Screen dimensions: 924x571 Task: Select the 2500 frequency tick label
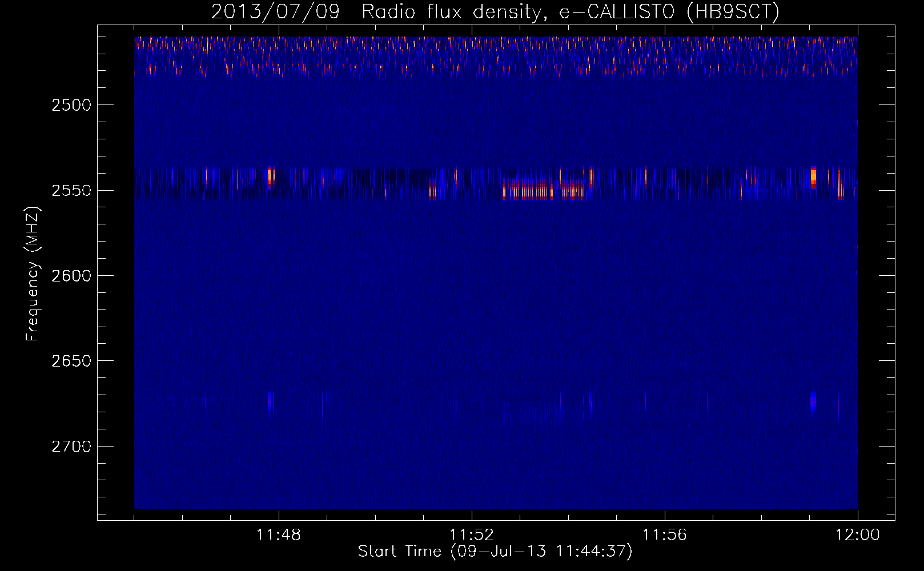pos(71,105)
